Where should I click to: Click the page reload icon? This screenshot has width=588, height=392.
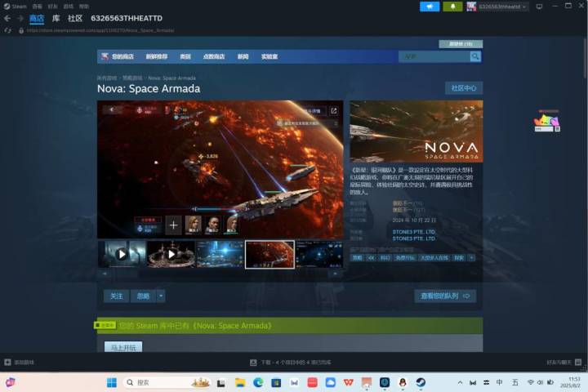[x=8, y=30]
